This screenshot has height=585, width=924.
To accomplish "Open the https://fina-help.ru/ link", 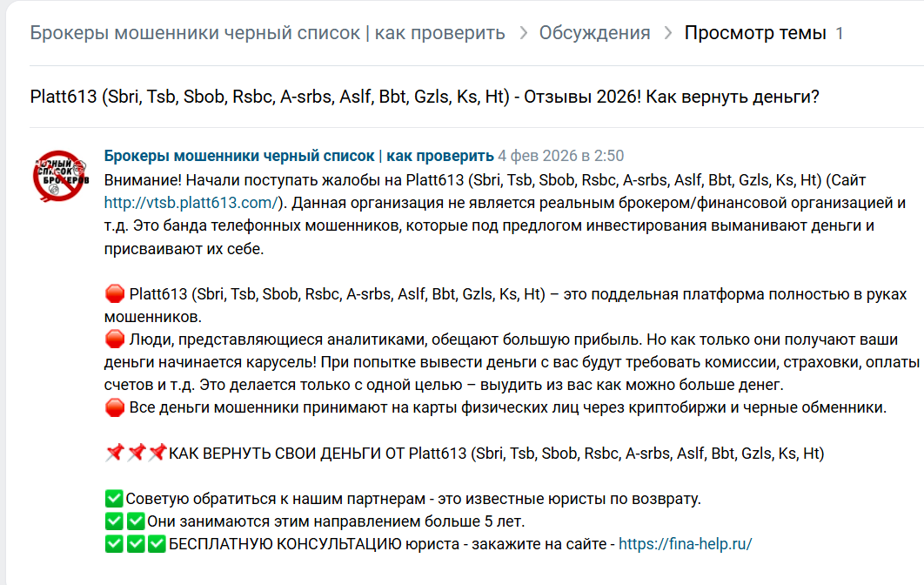I will coord(686,544).
